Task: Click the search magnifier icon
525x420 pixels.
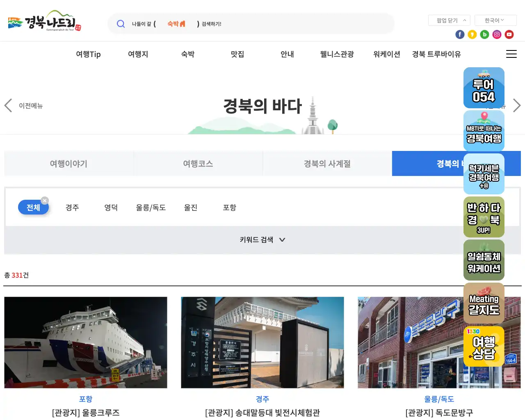Action: (x=121, y=24)
